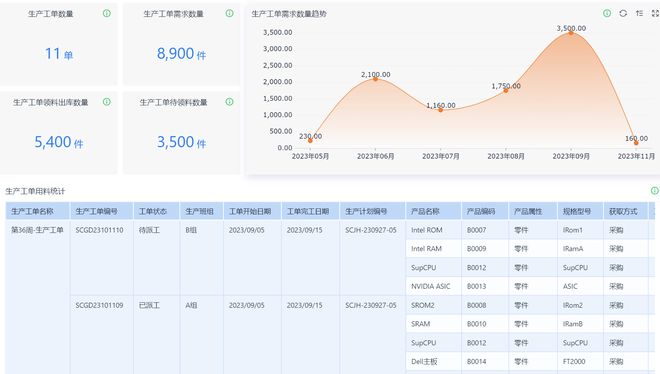Click the 2023年06月 axis label

click(375, 156)
